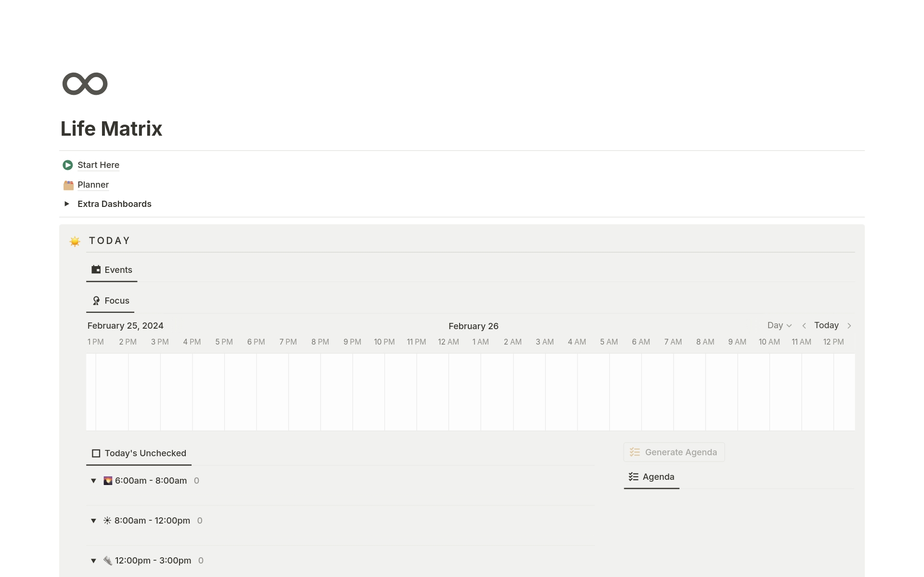
Task: Click the Planner folder icon
Action: coord(68,185)
